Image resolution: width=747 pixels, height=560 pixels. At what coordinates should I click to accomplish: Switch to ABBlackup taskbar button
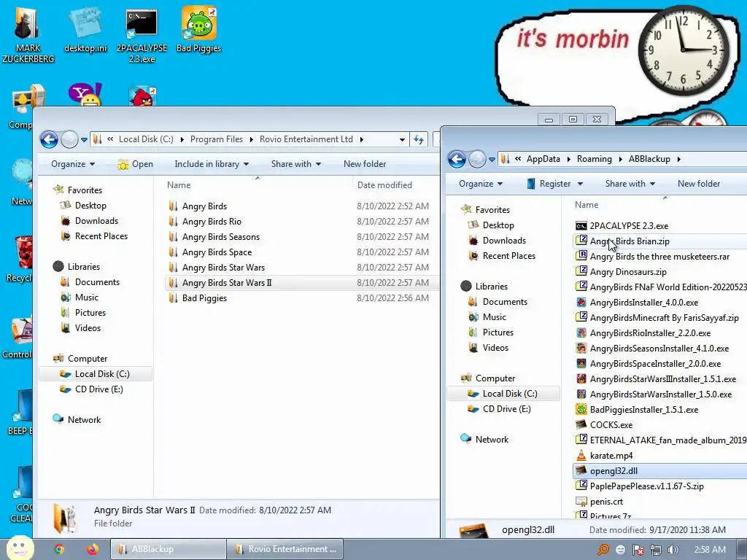pyautogui.click(x=168, y=549)
